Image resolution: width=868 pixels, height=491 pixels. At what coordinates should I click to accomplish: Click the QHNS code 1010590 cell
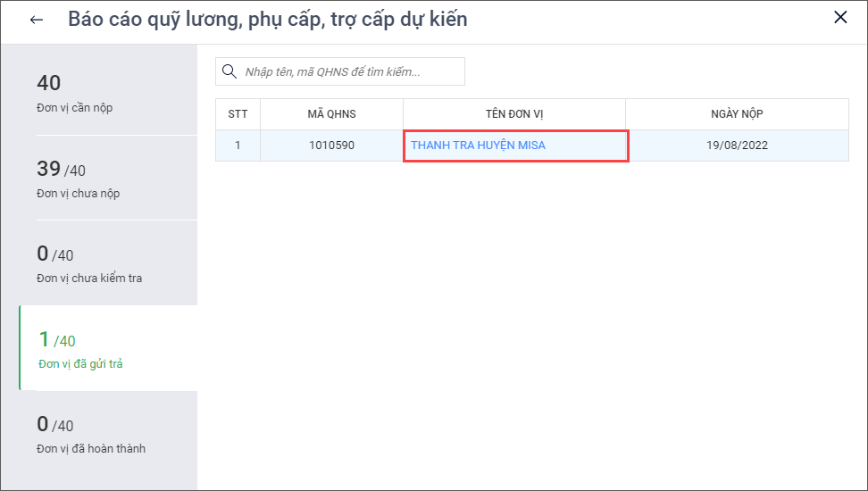point(331,146)
